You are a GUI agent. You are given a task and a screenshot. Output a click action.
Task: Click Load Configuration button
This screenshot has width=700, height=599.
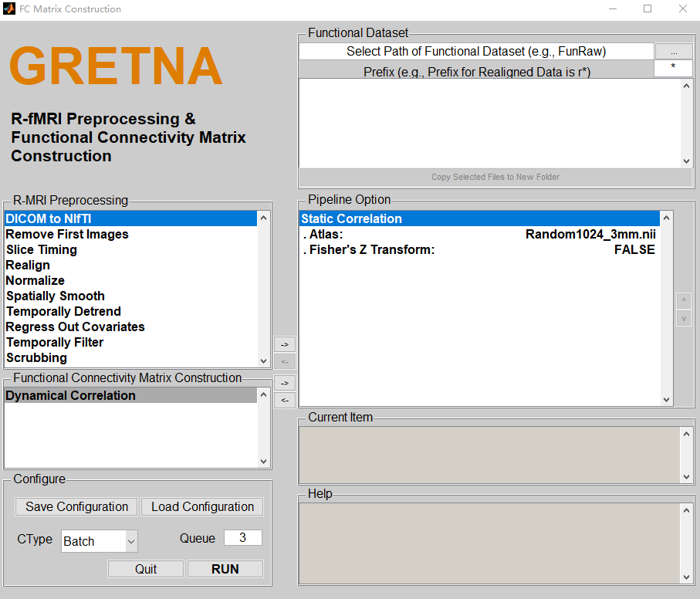[x=202, y=507]
